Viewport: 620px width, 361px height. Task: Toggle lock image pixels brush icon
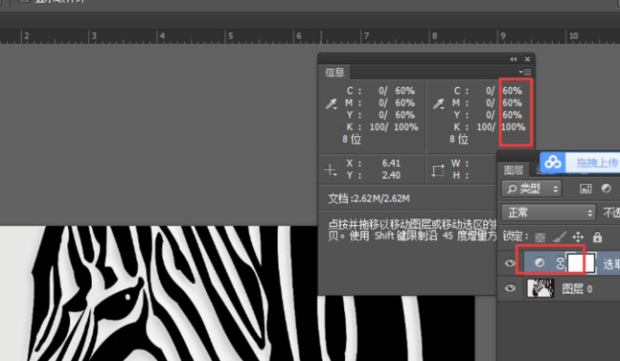tap(559, 237)
